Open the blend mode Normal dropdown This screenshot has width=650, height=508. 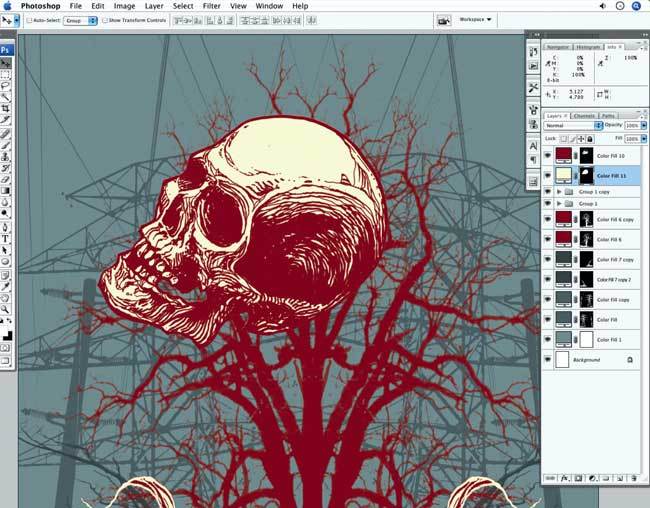tap(572, 125)
